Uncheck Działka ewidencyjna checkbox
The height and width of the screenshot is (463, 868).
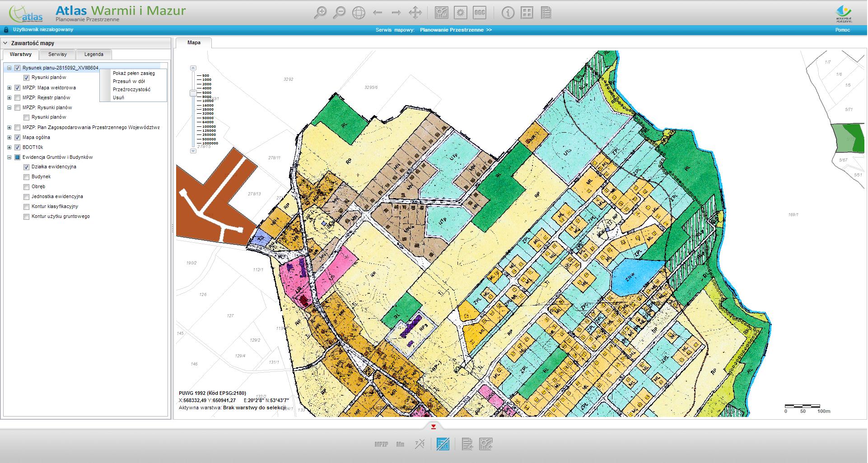pyautogui.click(x=27, y=167)
